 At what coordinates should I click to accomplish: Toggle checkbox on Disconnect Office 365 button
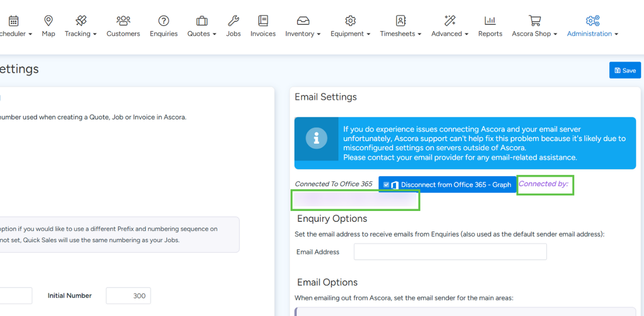pyautogui.click(x=386, y=185)
